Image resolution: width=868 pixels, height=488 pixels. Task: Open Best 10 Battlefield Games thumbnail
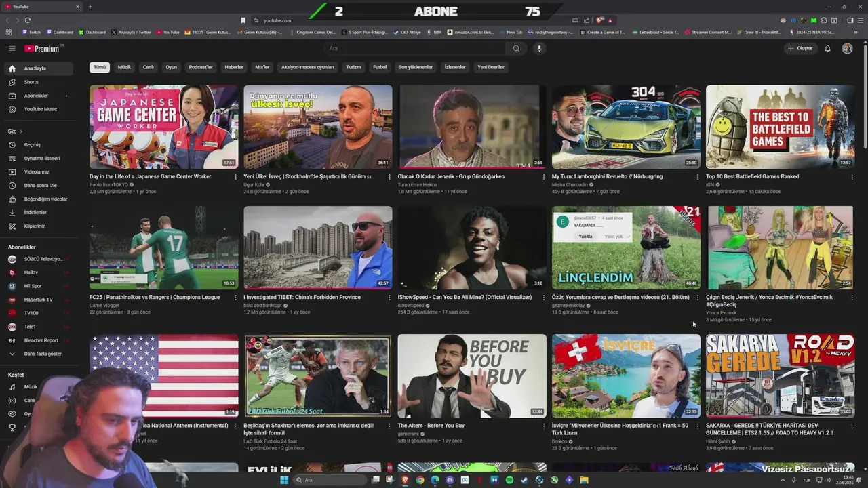point(780,126)
